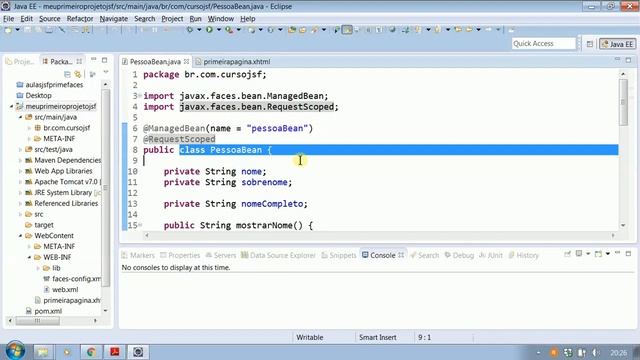
Task: Open the Package Explorer view menu
Action: click(106, 73)
